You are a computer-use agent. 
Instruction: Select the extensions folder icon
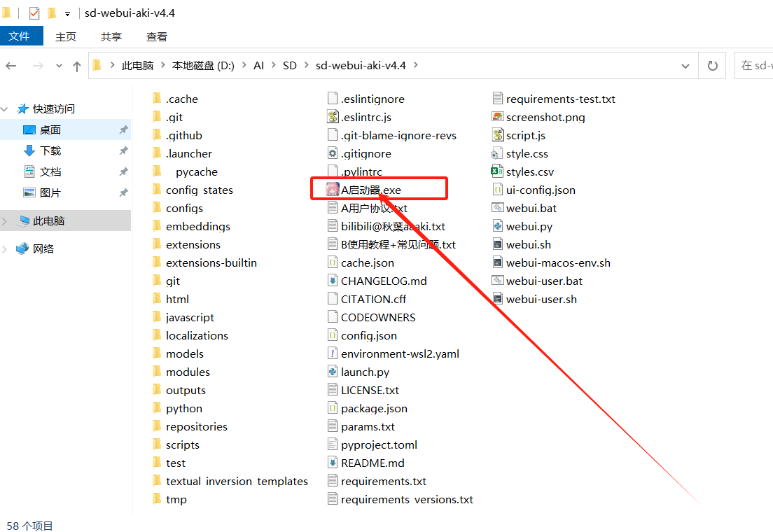click(157, 244)
